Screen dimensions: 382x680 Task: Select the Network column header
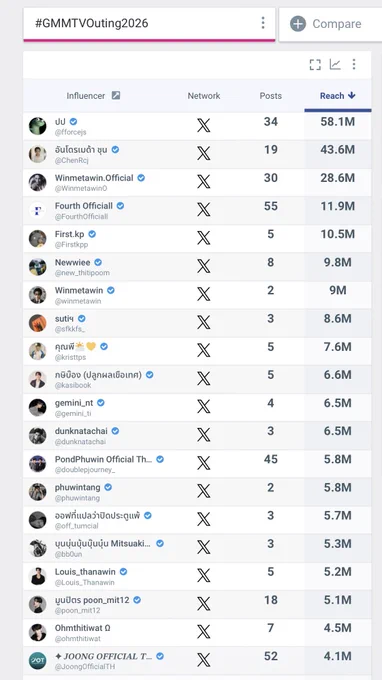(204, 96)
